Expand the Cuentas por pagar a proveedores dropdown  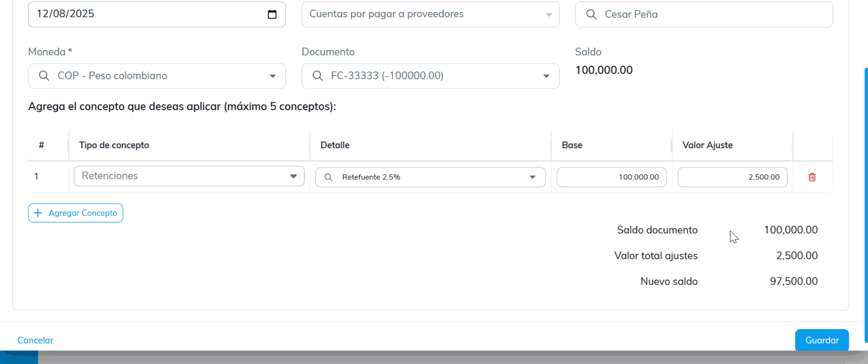pos(548,15)
